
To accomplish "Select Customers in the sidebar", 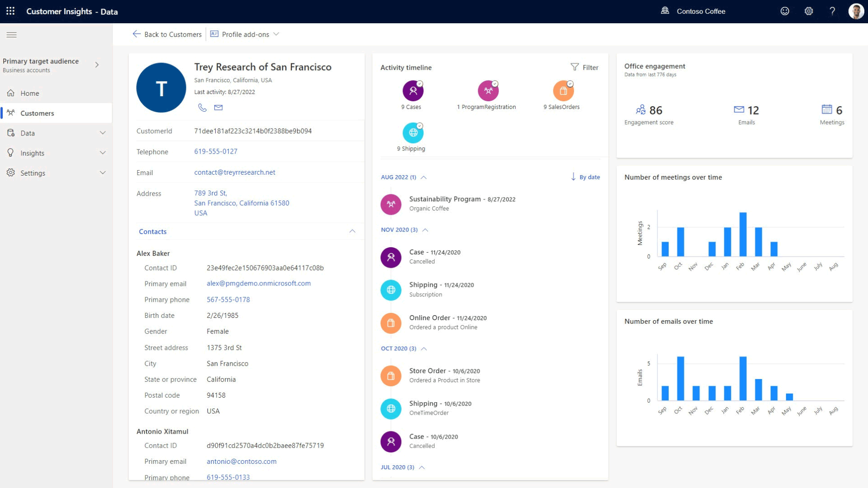I will [x=56, y=113].
